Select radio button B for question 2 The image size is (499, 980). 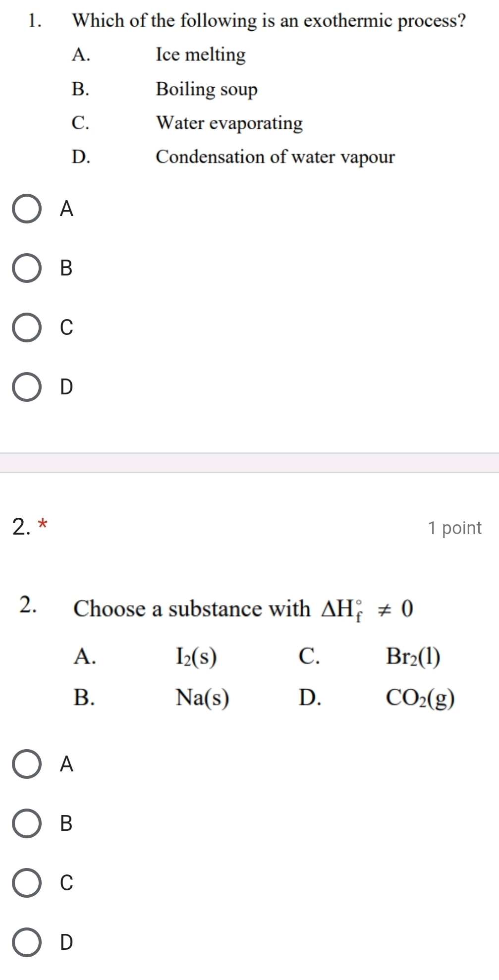pos(27,824)
